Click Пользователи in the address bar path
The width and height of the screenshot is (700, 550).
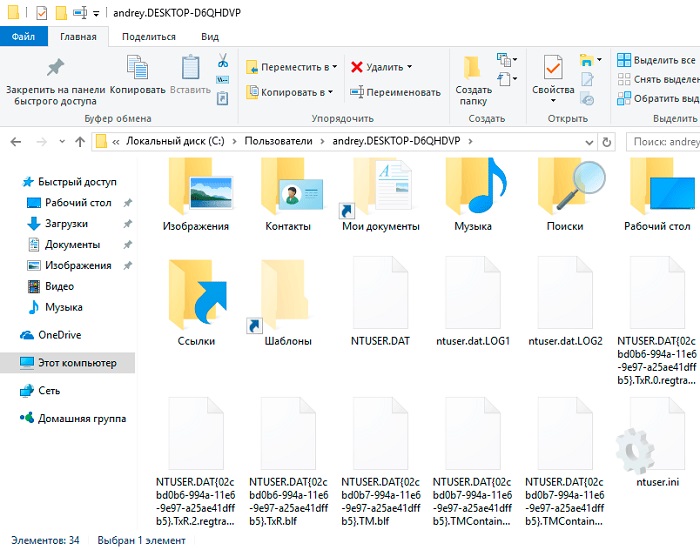(275, 142)
